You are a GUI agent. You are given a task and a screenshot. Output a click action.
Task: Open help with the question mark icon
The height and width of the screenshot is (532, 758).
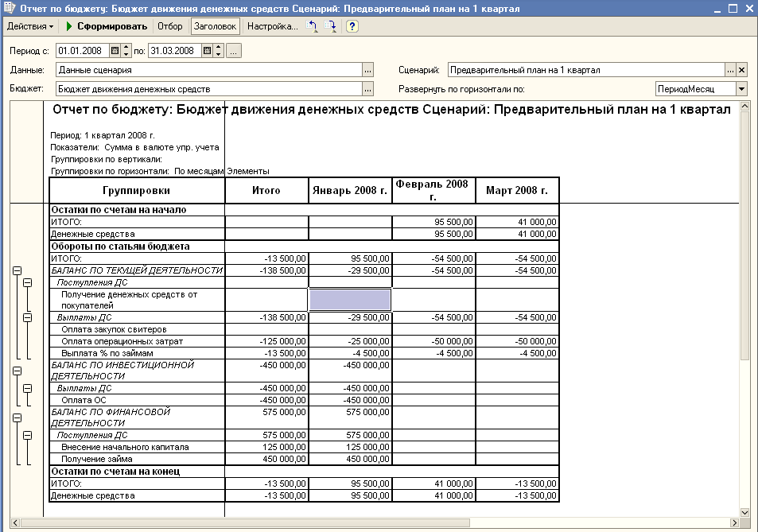352,26
